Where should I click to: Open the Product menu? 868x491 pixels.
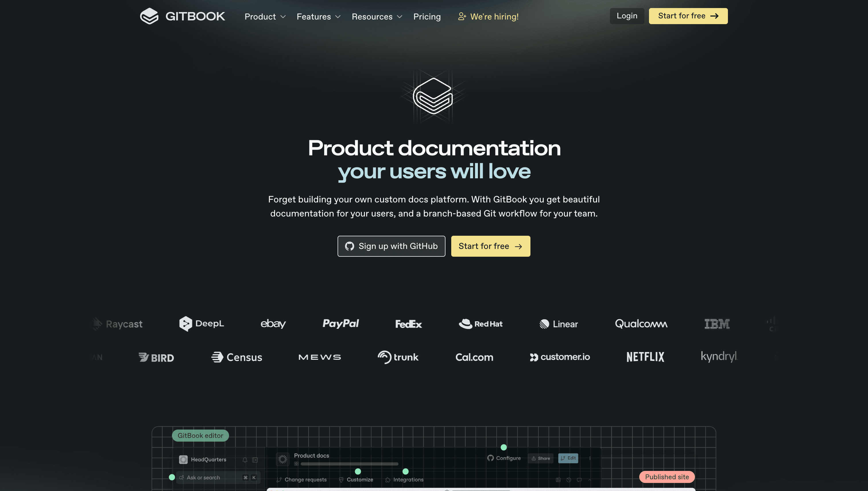[265, 17]
